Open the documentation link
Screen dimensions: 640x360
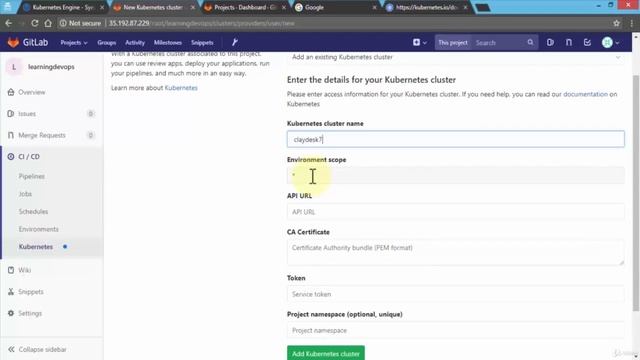585,94
